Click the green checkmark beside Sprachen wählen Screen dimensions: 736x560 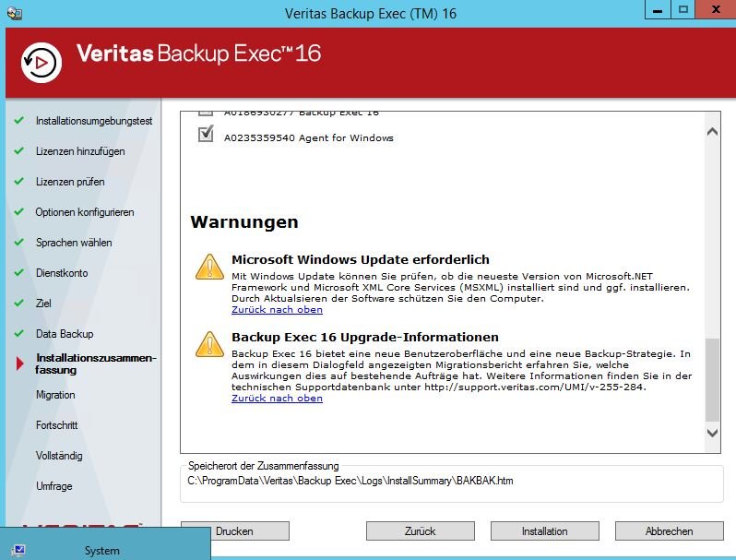point(18,243)
